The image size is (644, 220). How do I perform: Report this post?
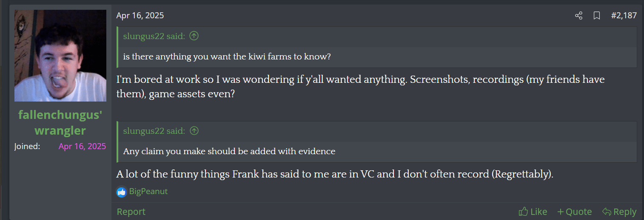click(131, 212)
